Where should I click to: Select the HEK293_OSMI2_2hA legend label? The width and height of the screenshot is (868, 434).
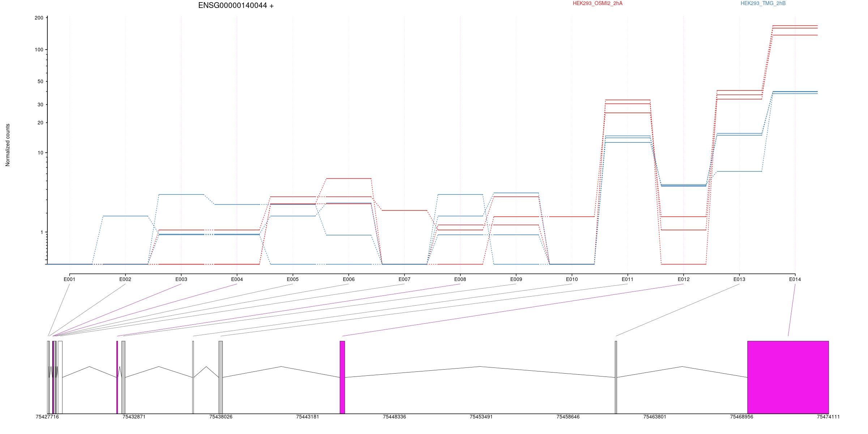[x=597, y=3]
